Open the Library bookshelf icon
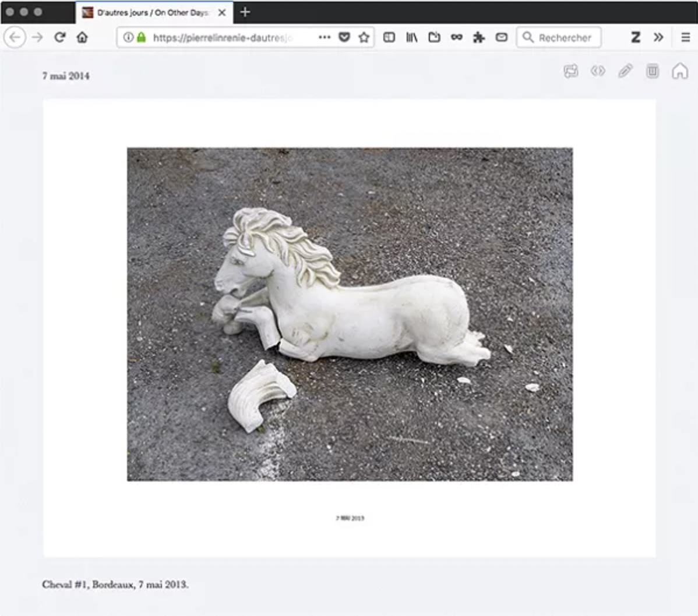The height and width of the screenshot is (616, 698). tap(412, 37)
